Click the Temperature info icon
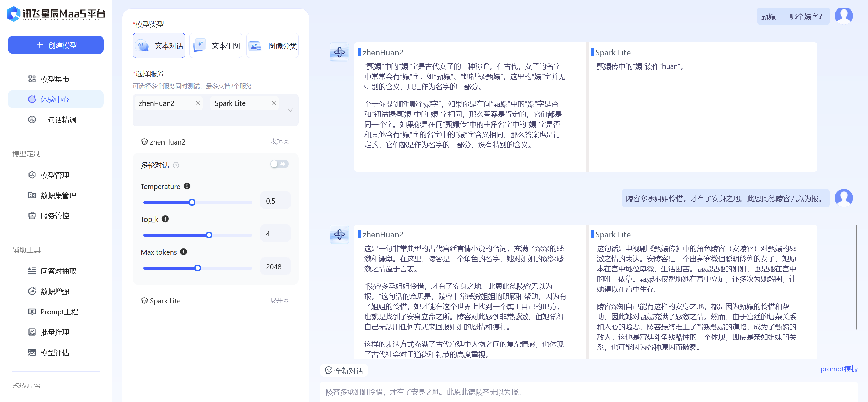 [x=187, y=186]
